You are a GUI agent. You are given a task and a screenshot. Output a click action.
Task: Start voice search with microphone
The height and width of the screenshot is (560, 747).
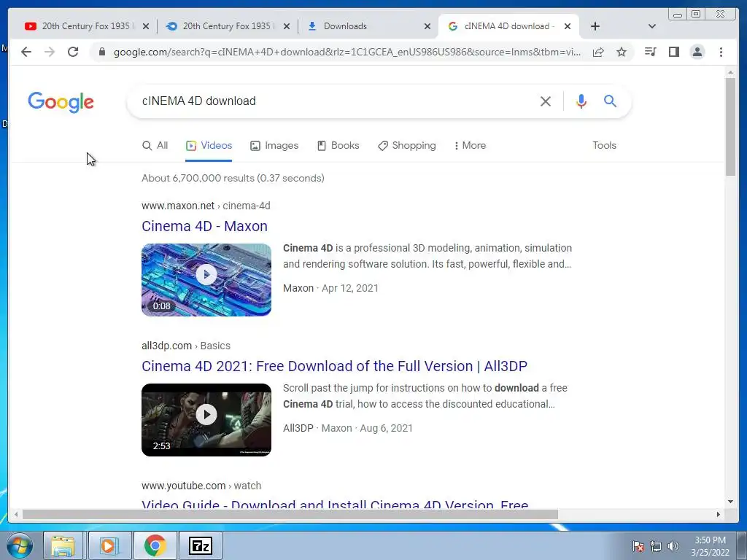point(581,101)
